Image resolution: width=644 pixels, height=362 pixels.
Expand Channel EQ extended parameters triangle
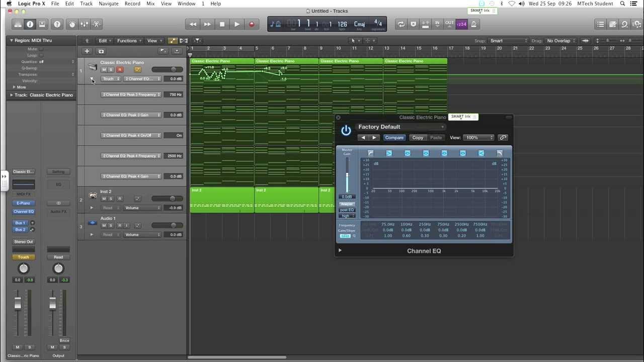(340, 250)
